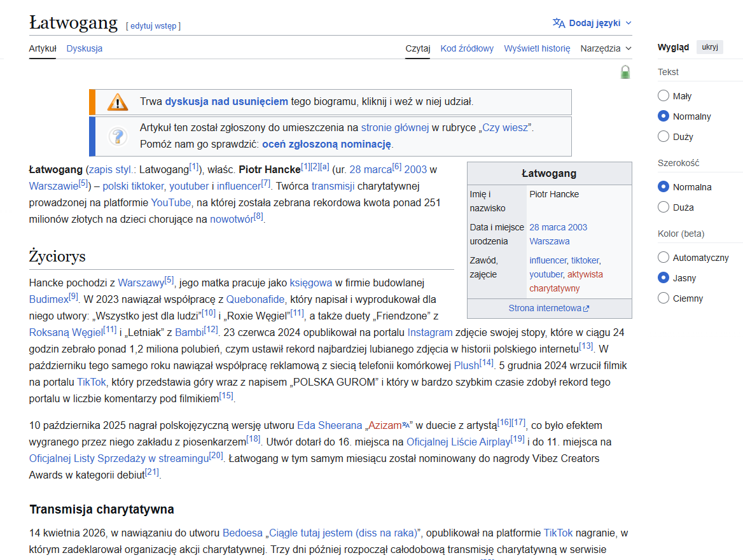This screenshot has height=560, width=743.
Task: Switch to the Artykuł tab
Action: (x=43, y=48)
